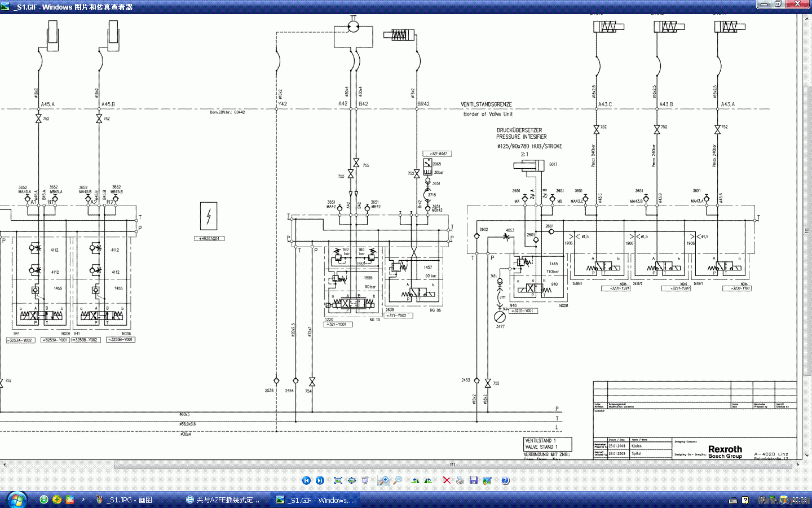Click the keyboard icon in the system tray

tap(733, 500)
